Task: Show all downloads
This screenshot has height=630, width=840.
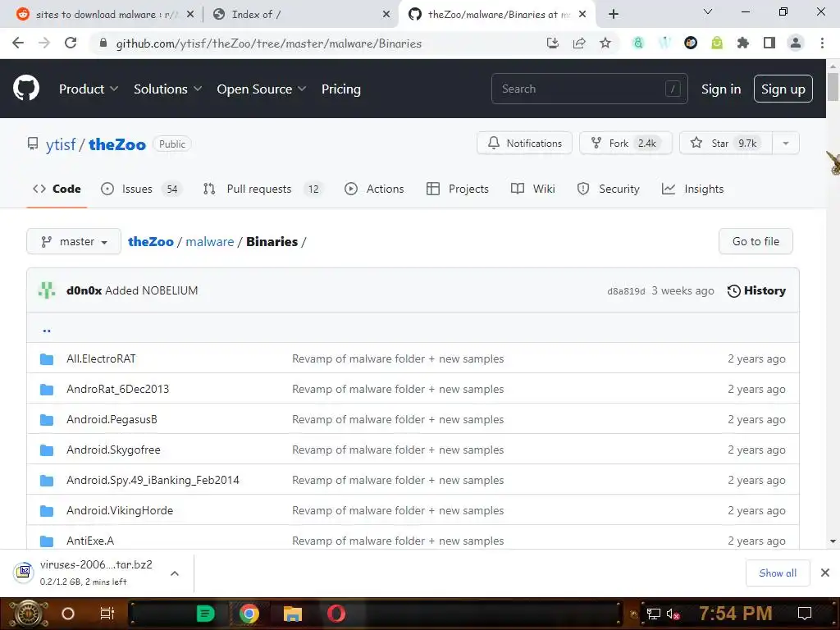Action: coord(778,573)
